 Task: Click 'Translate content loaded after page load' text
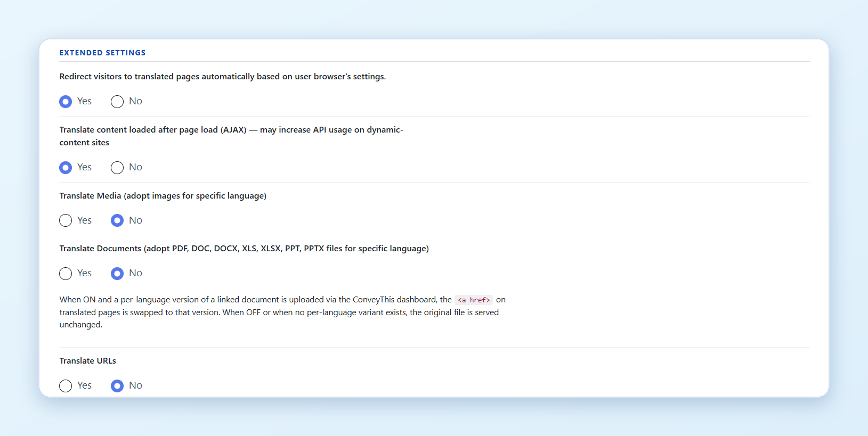231,136
